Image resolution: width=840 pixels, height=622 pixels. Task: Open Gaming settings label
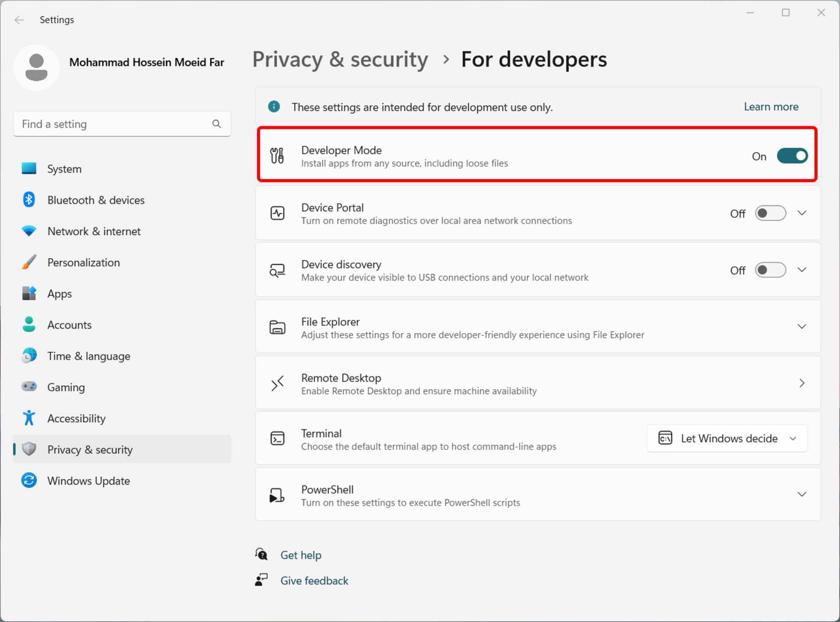pos(66,387)
